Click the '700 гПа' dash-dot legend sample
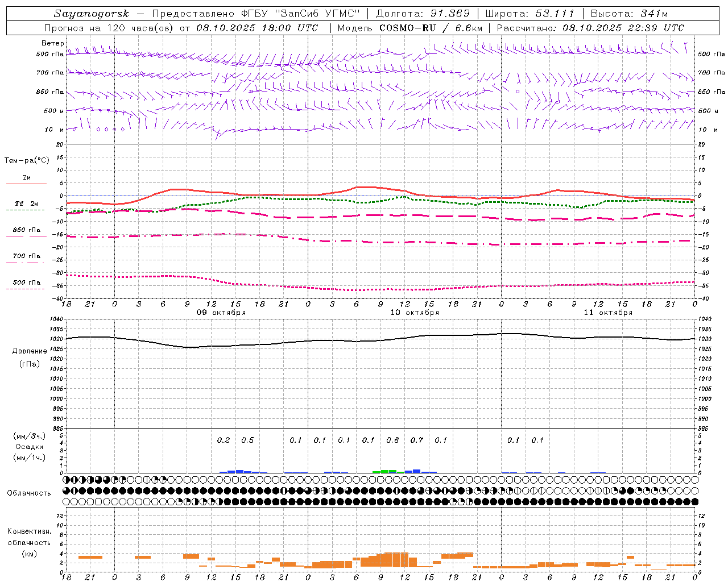The width and height of the screenshot is (728, 582). point(25,263)
